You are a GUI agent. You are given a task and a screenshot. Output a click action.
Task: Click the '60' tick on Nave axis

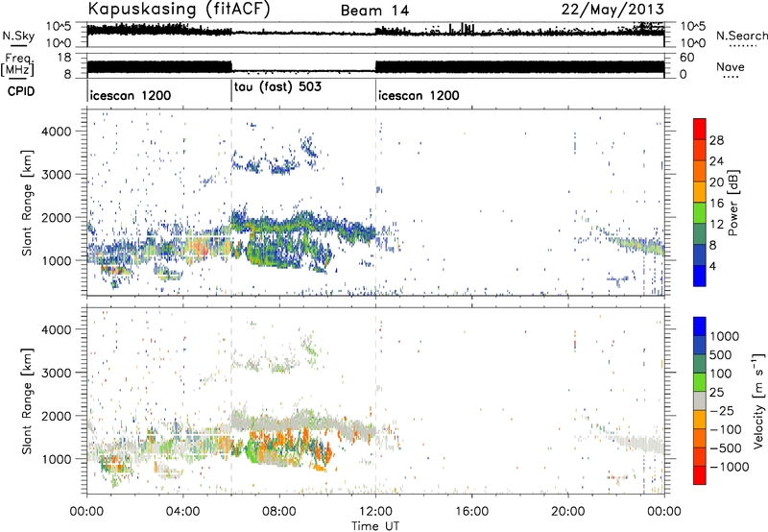tap(687, 58)
